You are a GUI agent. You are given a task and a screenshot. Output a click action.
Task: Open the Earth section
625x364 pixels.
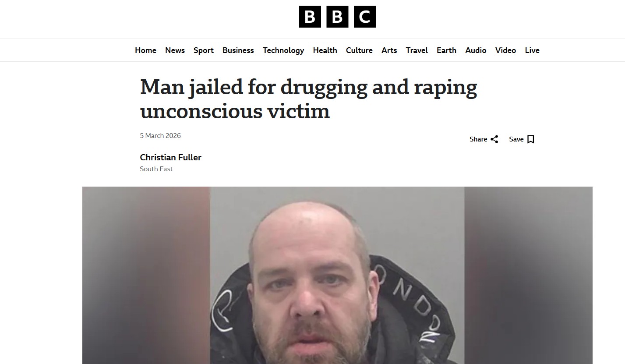pyautogui.click(x=446, y=50)
